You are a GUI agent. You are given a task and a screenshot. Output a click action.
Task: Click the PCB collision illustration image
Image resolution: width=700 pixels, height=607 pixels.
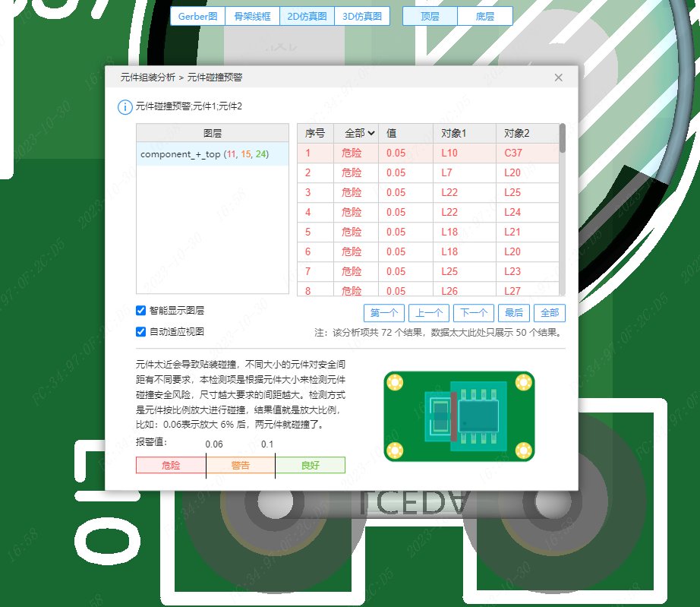click(x=459, y=416)
